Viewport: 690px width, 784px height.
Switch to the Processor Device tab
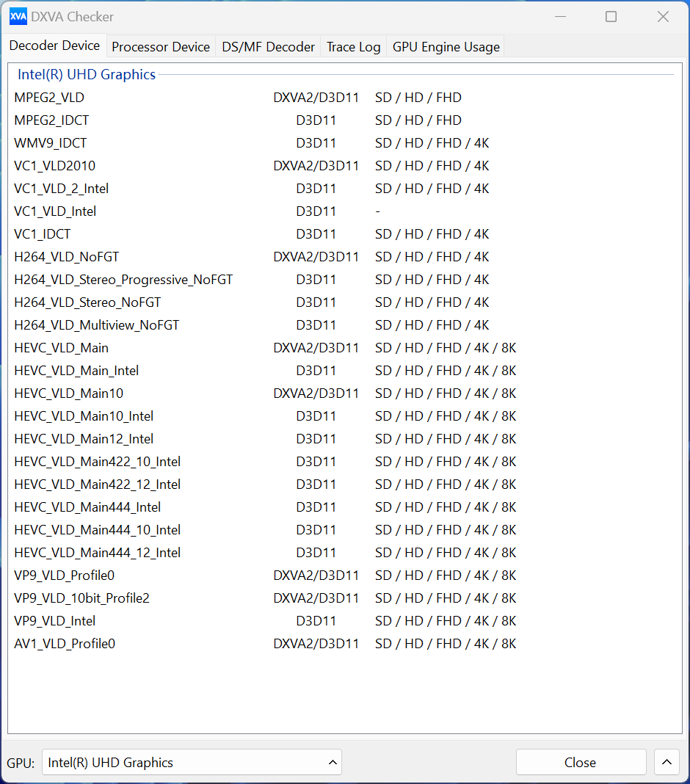click(x=161, y=46)
